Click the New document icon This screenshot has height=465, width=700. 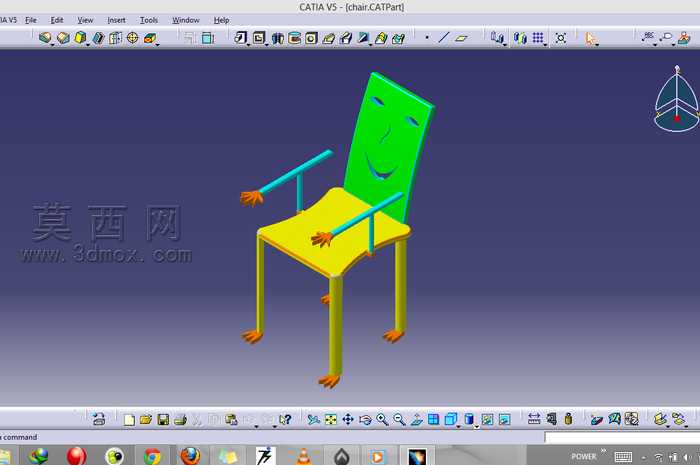coord(129,419)
